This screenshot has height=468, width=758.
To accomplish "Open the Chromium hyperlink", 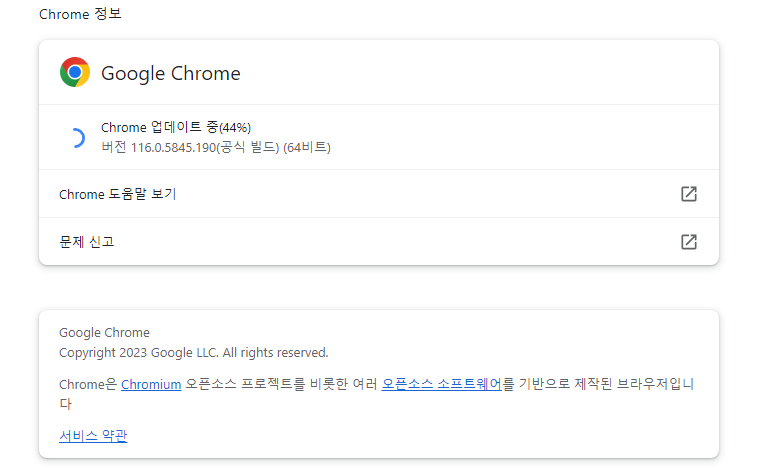I will (151, 384).
